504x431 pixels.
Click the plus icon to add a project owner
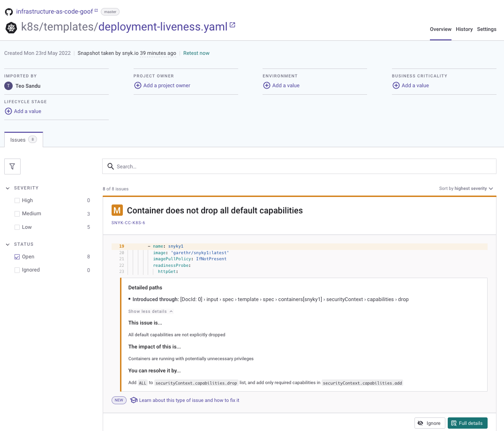tap(137, 85)
